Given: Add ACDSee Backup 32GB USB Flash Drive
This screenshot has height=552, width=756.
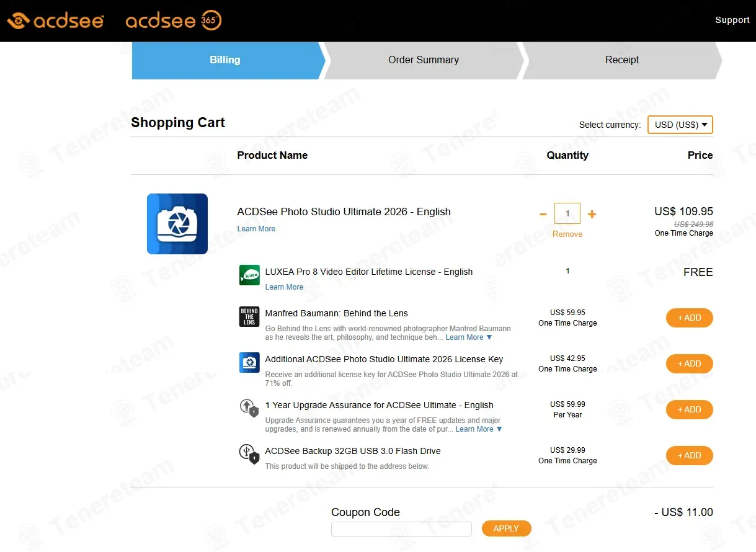Looking at the screenshot, I should (x=689, y=455).
